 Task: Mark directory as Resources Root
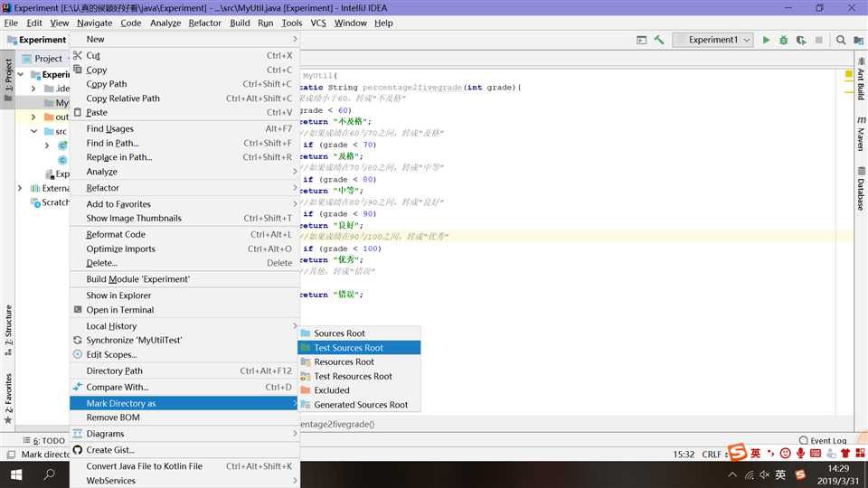pyautogui.click(x=359, y=361)
